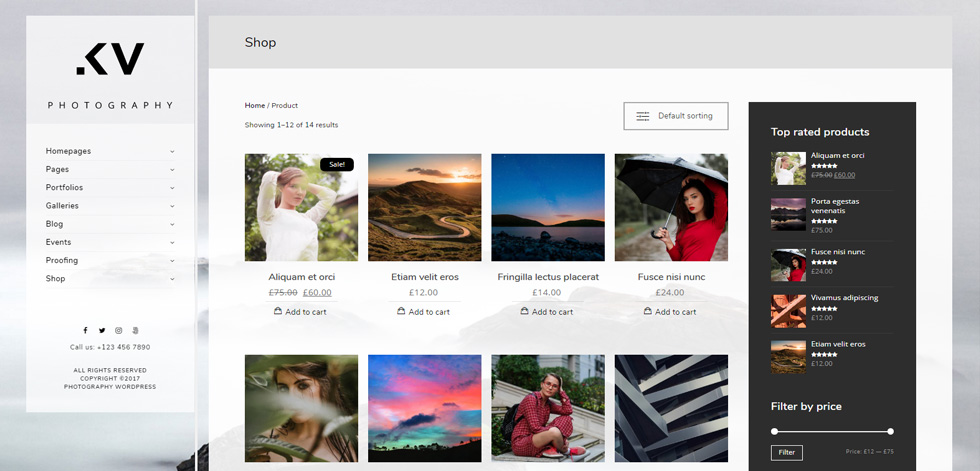Open the Fringilla lectus placerat product title
This screenshot has height=471, width=980.
(548, 277)
